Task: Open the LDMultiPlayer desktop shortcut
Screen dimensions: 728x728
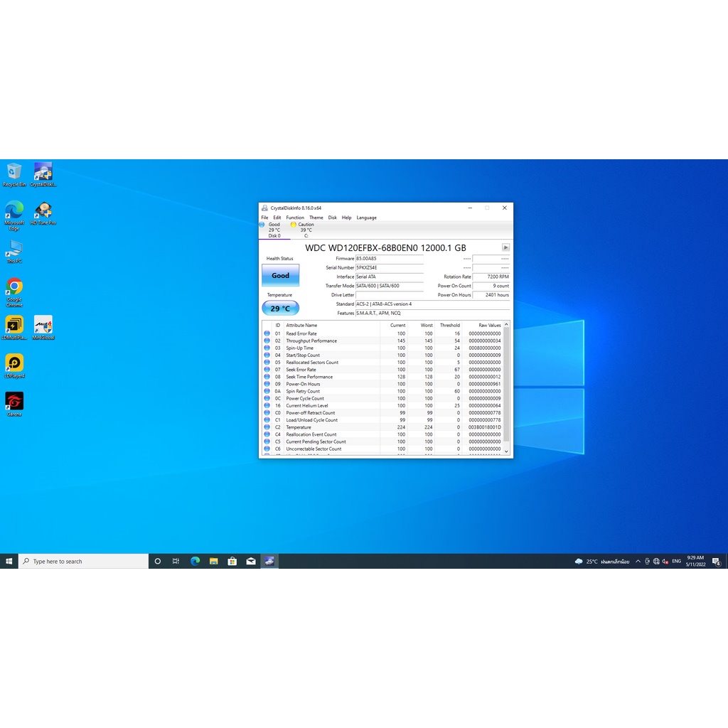Action: click(x=14, y=326)
